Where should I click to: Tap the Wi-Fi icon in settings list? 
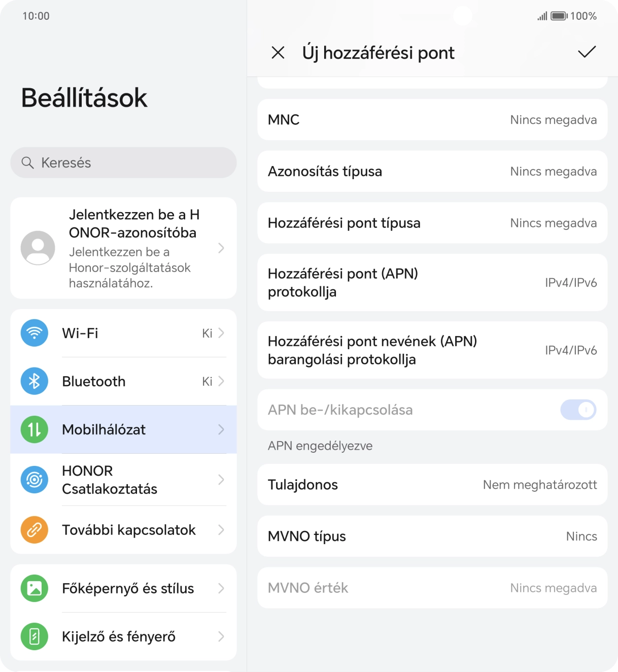35,333
